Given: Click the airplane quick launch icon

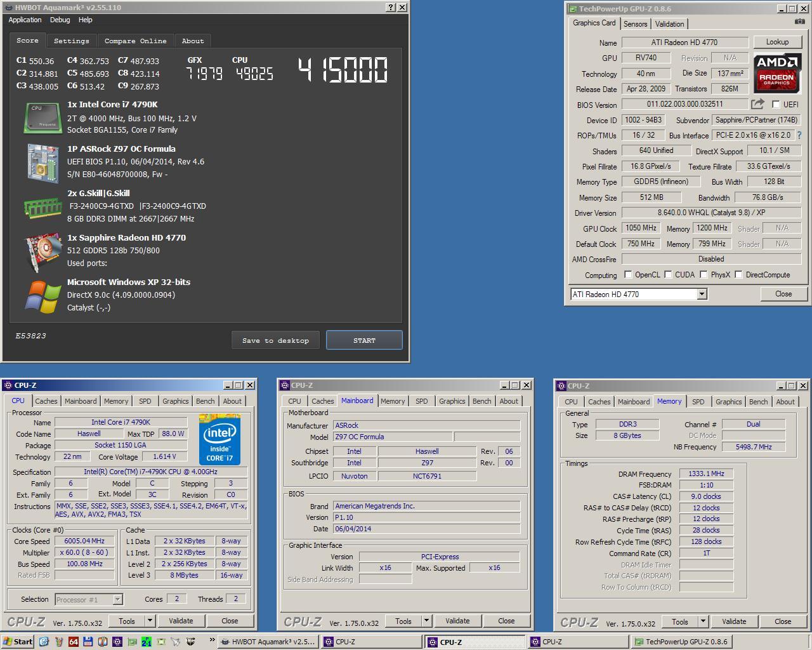Looking at the screenshot, I should click(x=176, y=642).
